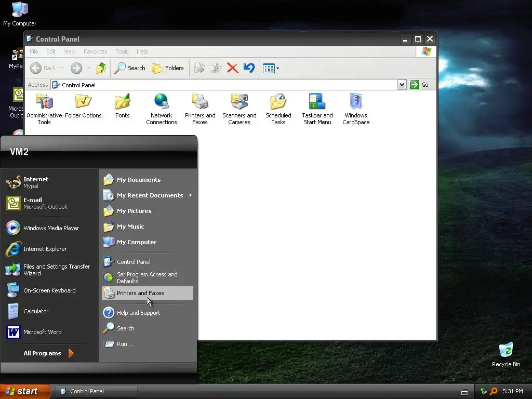
Task: Launch Windows Media Player
Action: coord(49,228)
